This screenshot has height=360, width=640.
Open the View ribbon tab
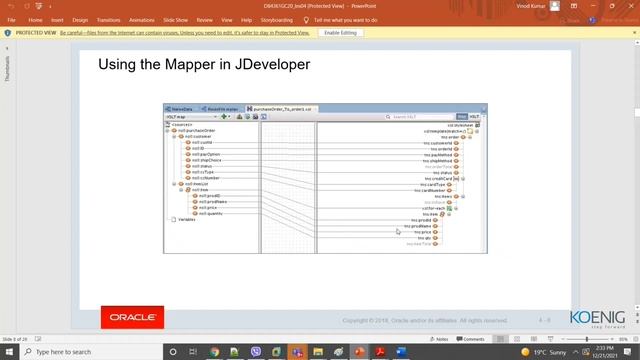(227, 20)
